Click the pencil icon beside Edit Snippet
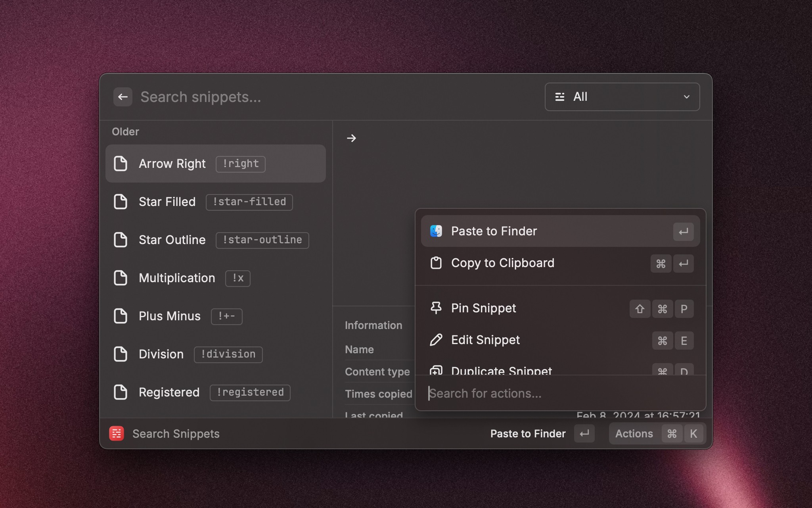This screenshot has height=508, width=812. [436, 340]
